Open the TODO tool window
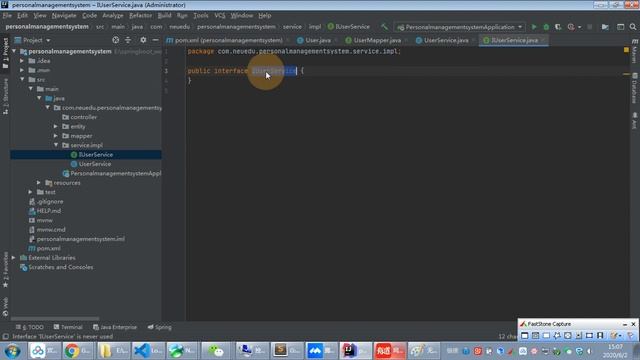Image resolution: width=640 pixels, height=360 pixels. click(29, 327)
